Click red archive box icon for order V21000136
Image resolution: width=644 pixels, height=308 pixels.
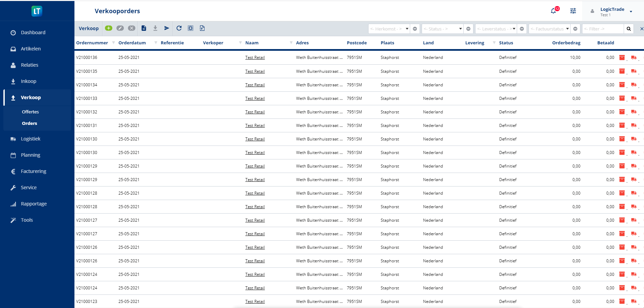click(x=622, y=58)
